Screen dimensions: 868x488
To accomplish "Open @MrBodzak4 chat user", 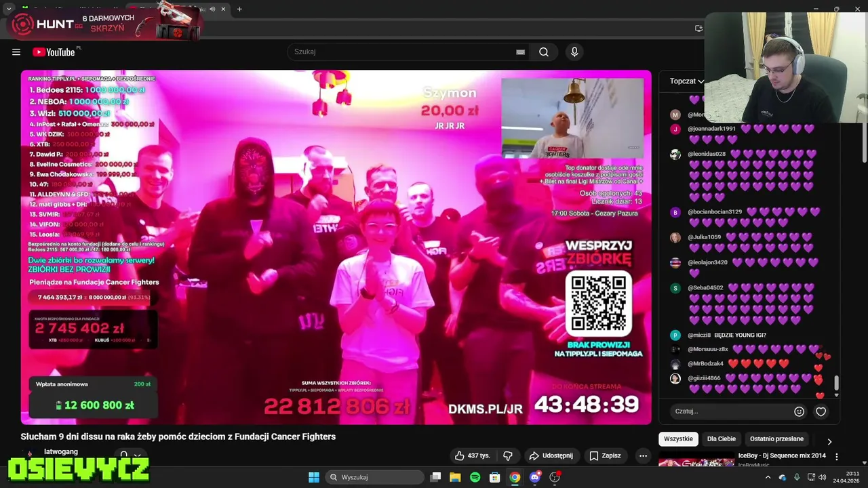I will click(705, 364).
